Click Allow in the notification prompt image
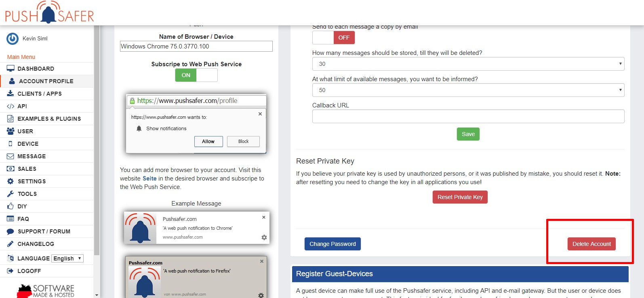This screenshot has height=298, width=644. click(x=208, y=141)
